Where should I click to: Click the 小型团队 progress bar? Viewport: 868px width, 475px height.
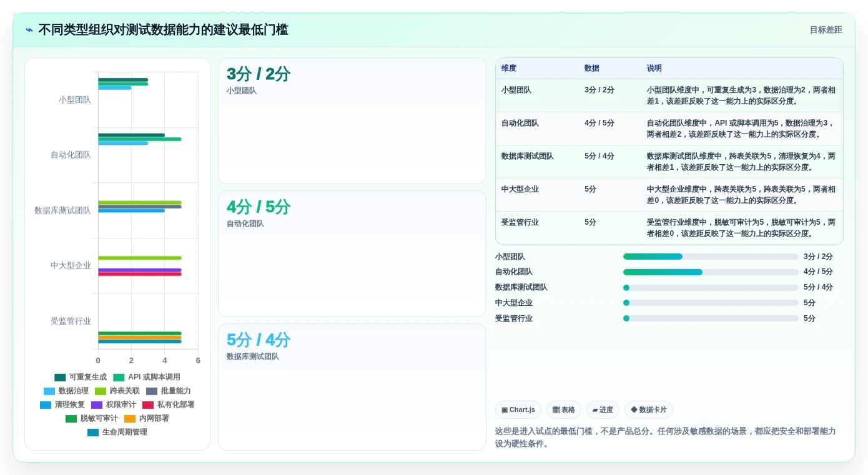click(x=711, y=257)
